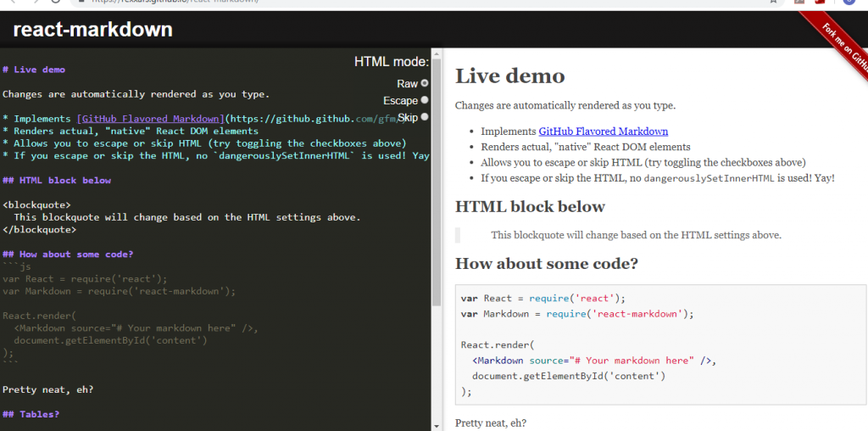Viewport: 868px width, 431px height.
Task: Click 'var React = require' line in editor
Action: [x=85, y=278]
